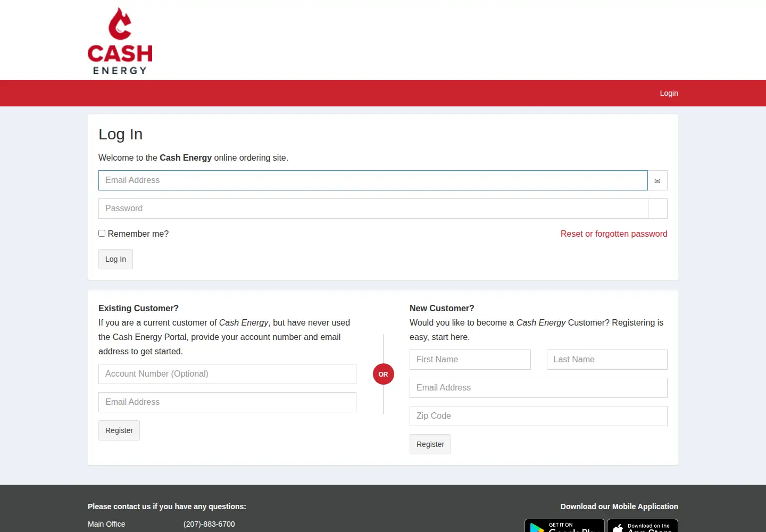Click the Main Office label
The width and height of the screenshot is (766, 532).
coord(106,524)
